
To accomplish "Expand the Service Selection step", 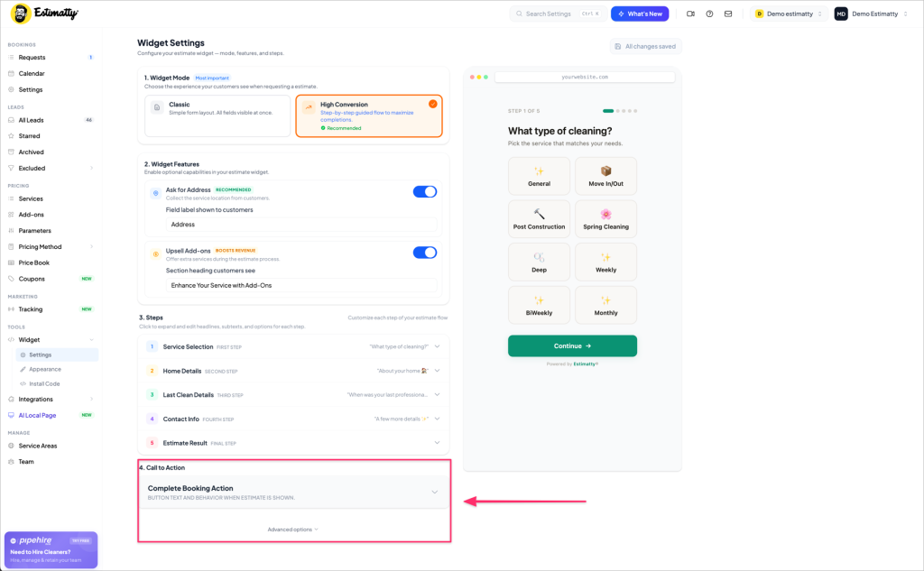I will [293, 346].
